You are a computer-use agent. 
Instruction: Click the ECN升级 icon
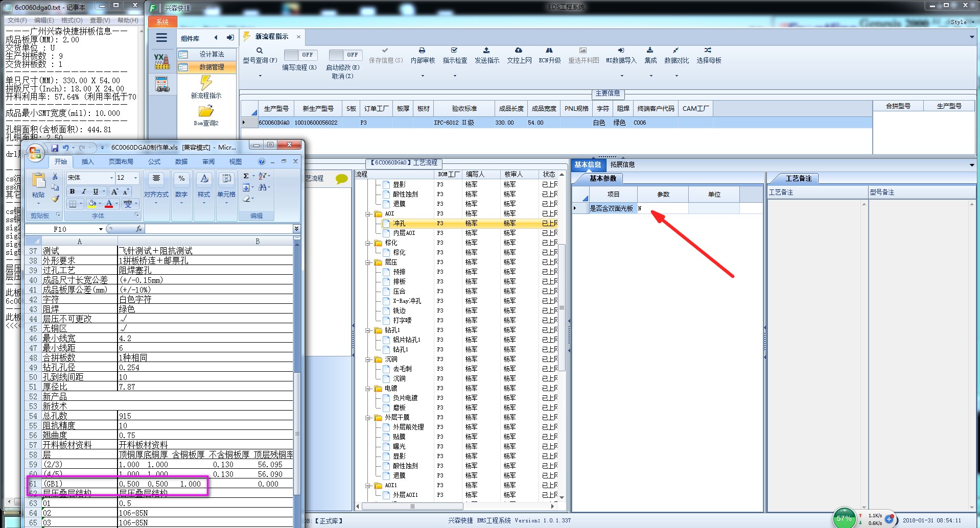coord(549,51)
